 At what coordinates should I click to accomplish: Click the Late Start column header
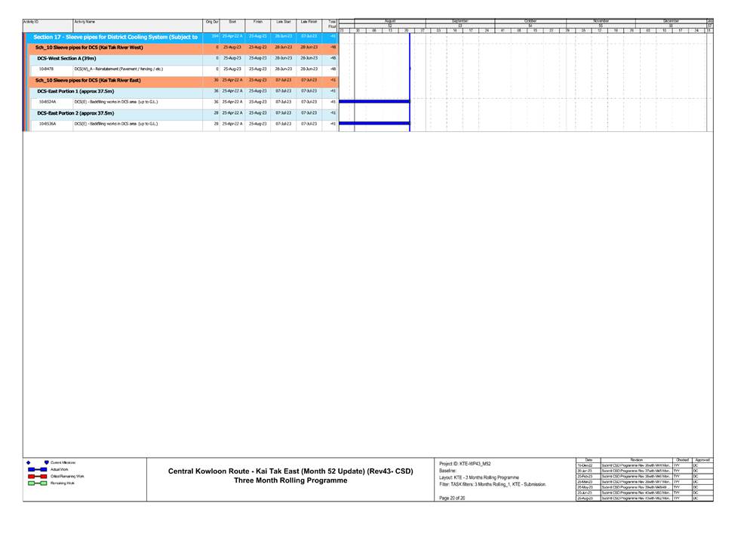[x=283, y=23]
